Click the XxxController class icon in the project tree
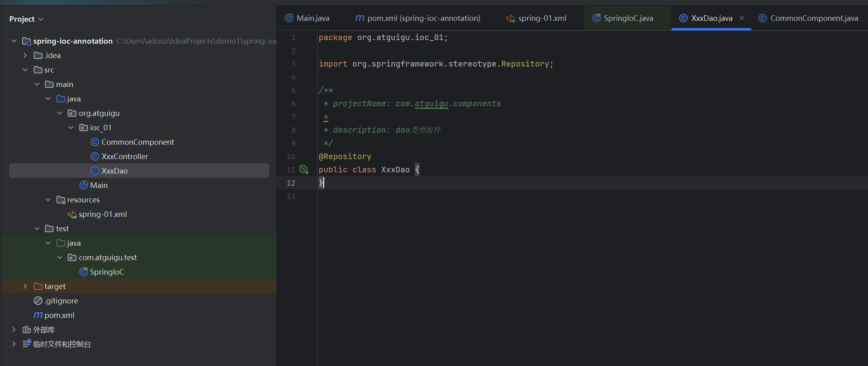The image size is (868, 366). 95,157
